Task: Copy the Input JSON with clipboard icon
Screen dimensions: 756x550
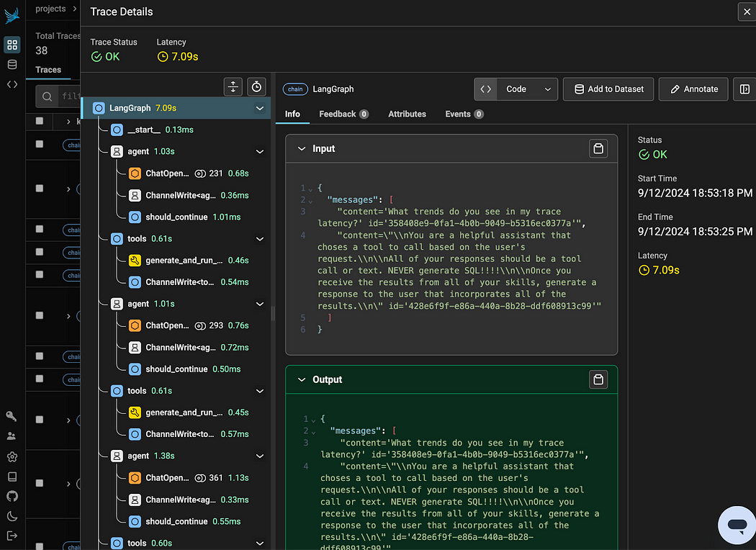Action: [x=598, y=148]
